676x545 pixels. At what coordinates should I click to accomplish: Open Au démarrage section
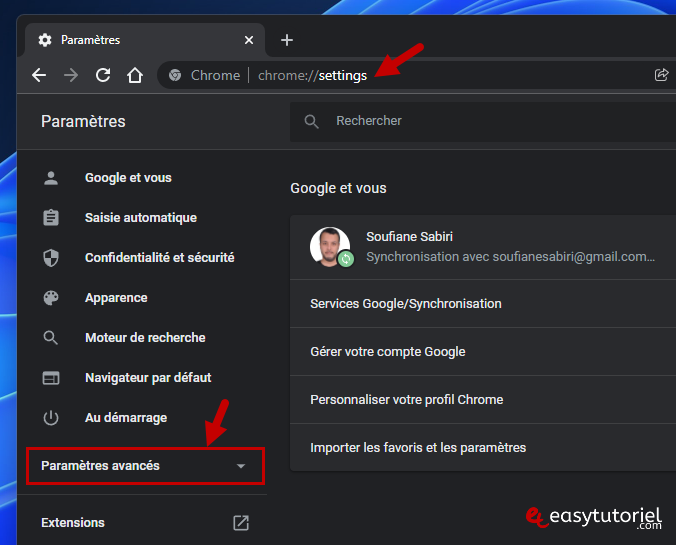126,418
